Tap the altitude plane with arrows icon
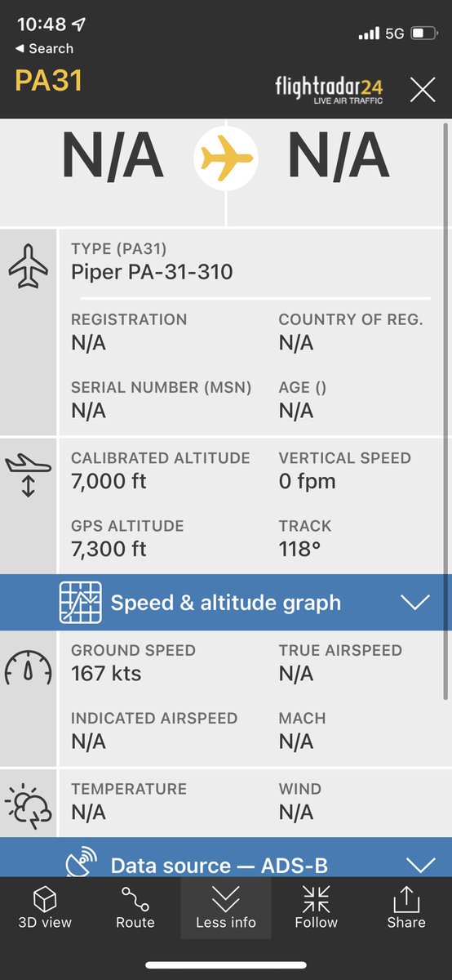The width and height of the screenshot is (452, 980). pos(29,477)
